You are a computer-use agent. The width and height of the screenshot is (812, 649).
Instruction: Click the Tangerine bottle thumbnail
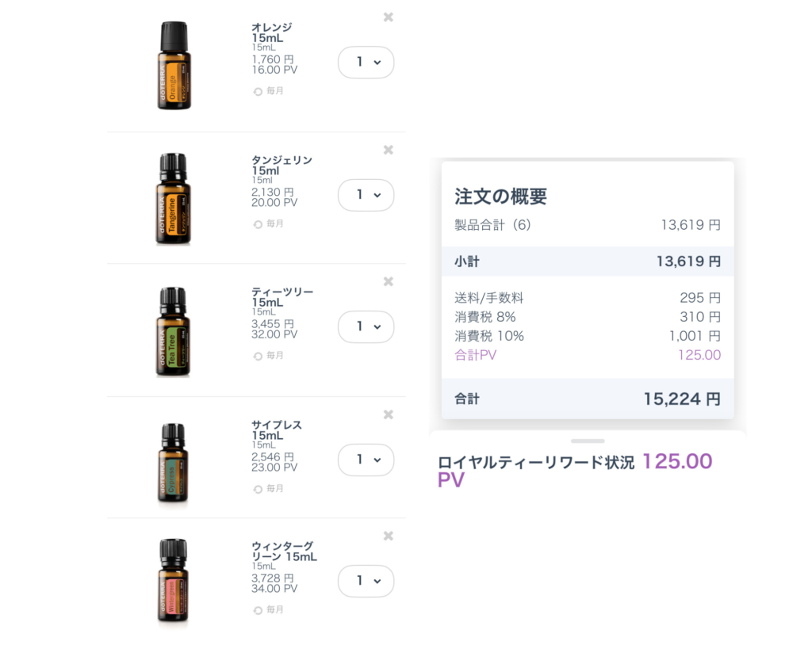[173, 198]
